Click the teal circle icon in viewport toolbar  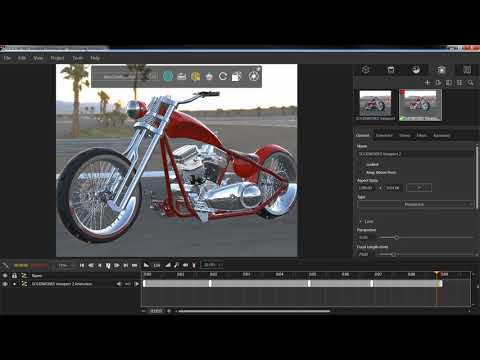[168, 76]
